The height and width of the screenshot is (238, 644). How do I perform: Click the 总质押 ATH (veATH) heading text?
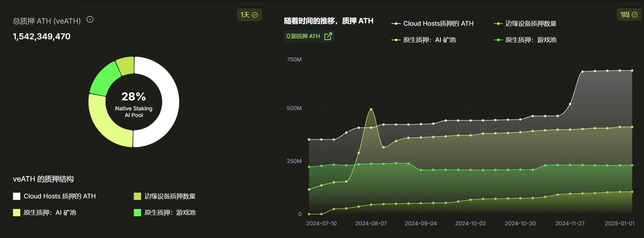[47, 21]
